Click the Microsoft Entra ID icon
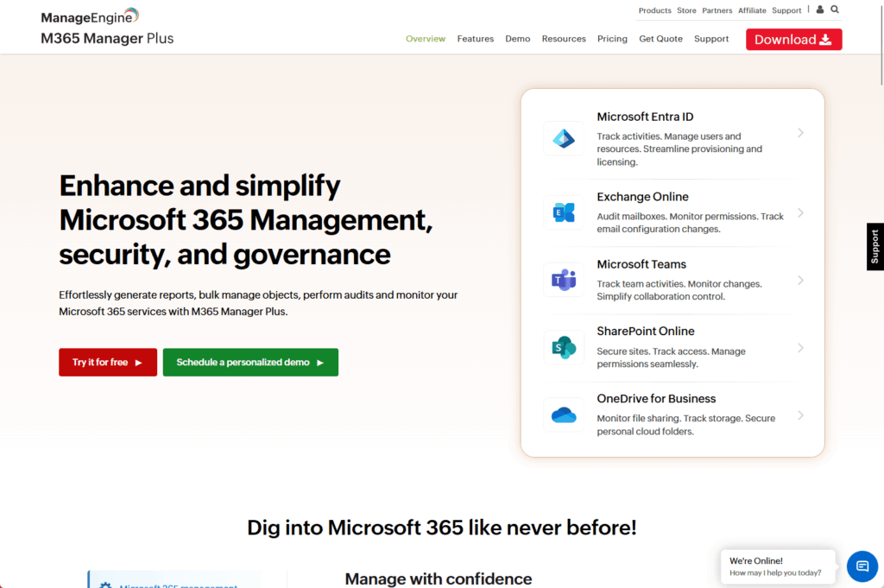 click(563, 139)
